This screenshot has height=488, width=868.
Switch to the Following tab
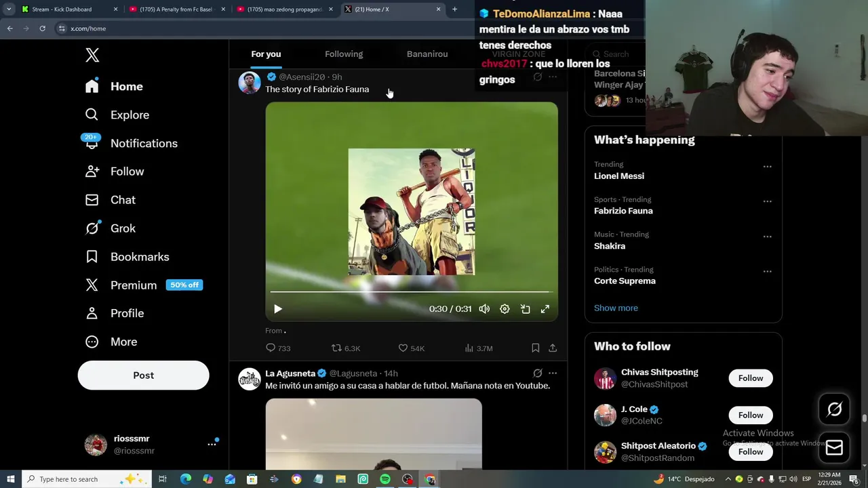pyautogui.click(x=344, y=54)
